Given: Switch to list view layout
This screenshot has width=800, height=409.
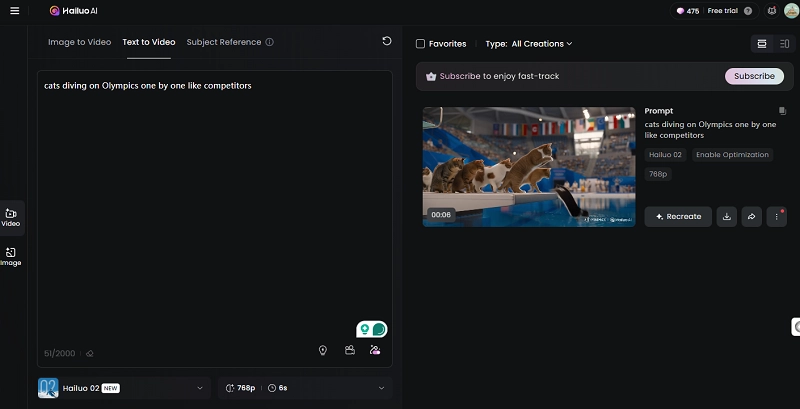Looking at the screenshot, I should pyautogui.click(x=762, y=44).
